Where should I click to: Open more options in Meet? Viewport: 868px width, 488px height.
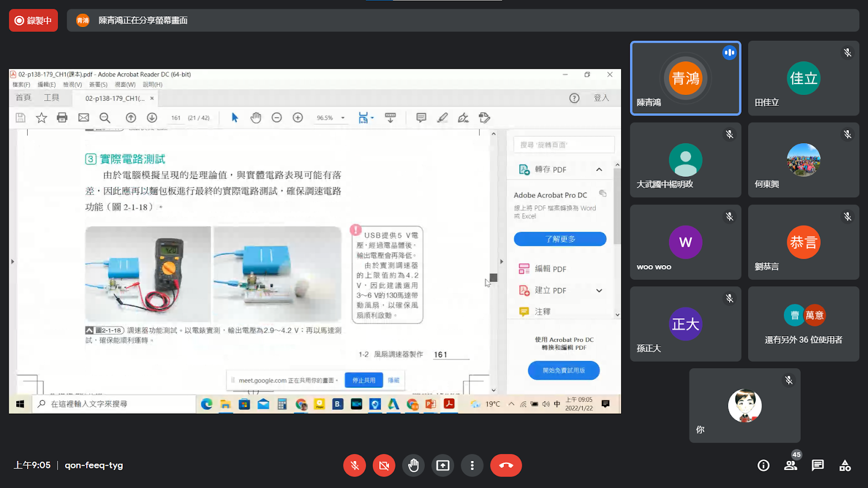click(x=472, y=465)
